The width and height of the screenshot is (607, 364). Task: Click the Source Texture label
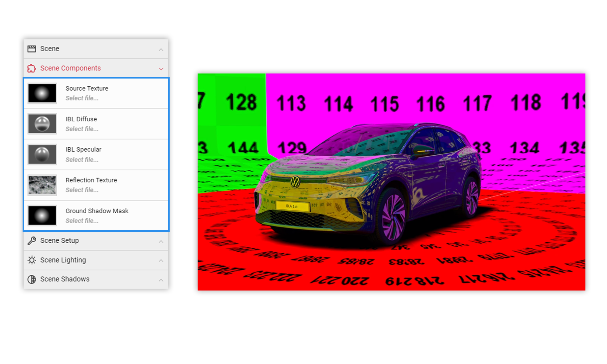tap(87, 88)
